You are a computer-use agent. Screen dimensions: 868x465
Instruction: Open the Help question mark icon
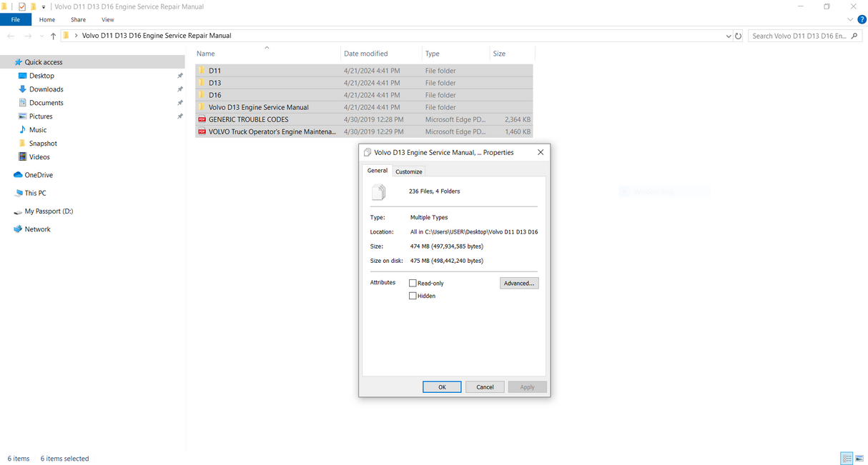click(862, 20)
